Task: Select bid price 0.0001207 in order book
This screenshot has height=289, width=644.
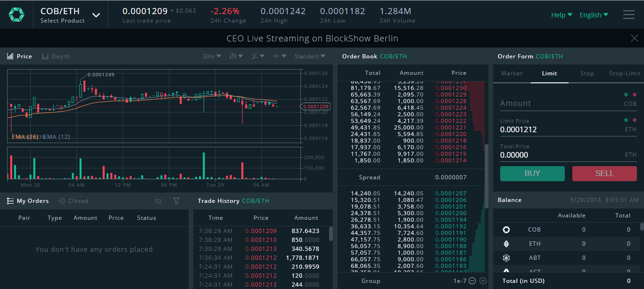Action: (451, 193)
